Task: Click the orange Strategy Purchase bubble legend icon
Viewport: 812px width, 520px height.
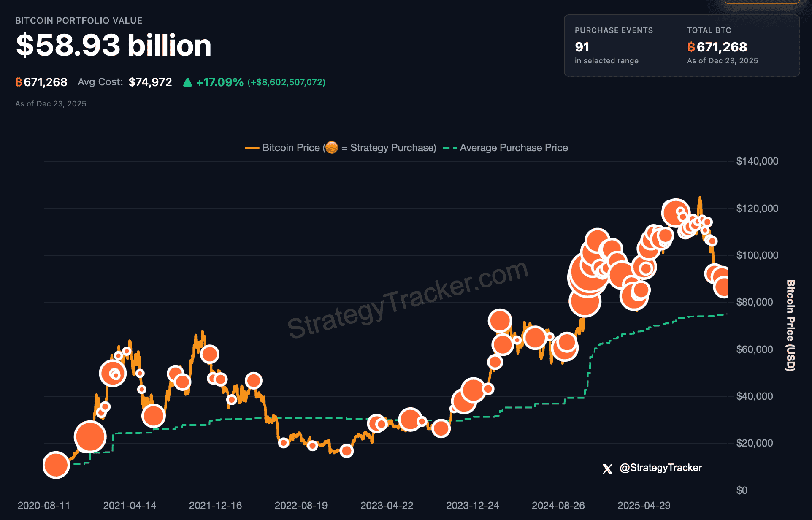Action: tap(332, 148)
